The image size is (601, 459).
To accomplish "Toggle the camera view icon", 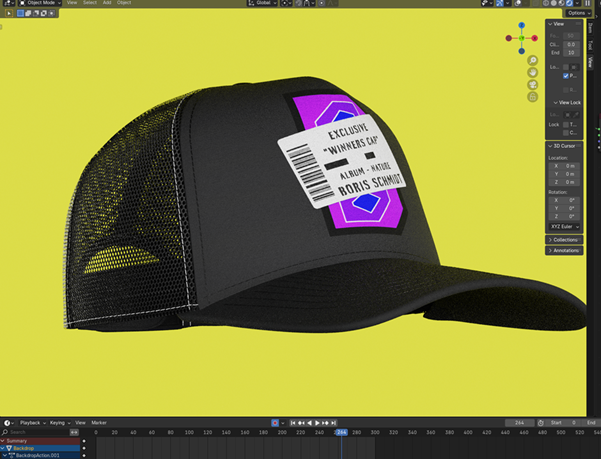I will click(533, 85).
